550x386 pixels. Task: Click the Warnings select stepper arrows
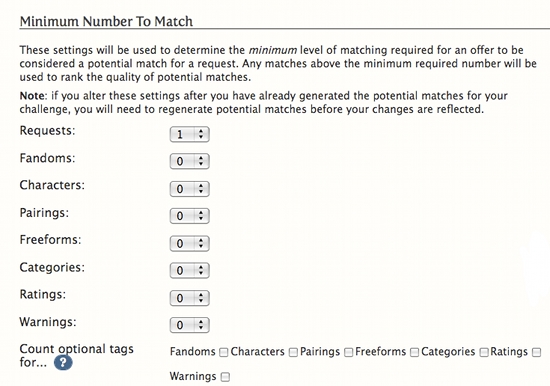201,325
